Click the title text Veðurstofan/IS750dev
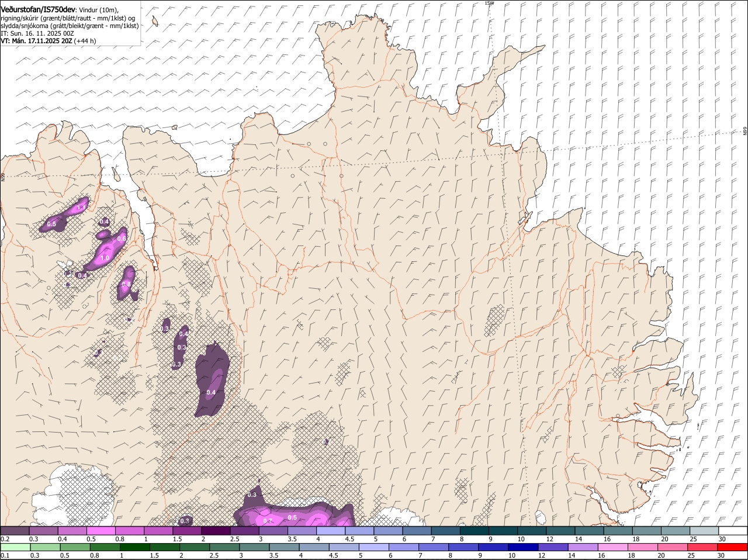Screen dimensions: 748x560 (x=38, y=9)
